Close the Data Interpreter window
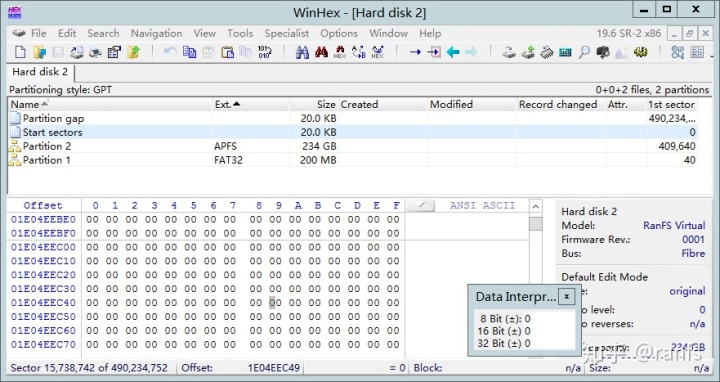Viewport: 720px width, 382px height. click(x=567, y=297)
